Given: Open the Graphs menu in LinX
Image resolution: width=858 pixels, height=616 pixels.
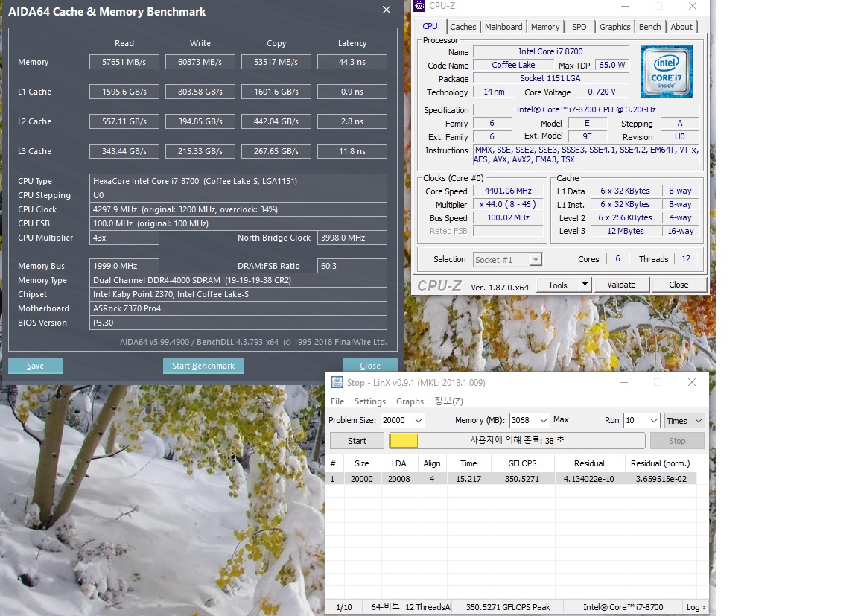Looking at the screenshot, I should (x=410, y=401).
